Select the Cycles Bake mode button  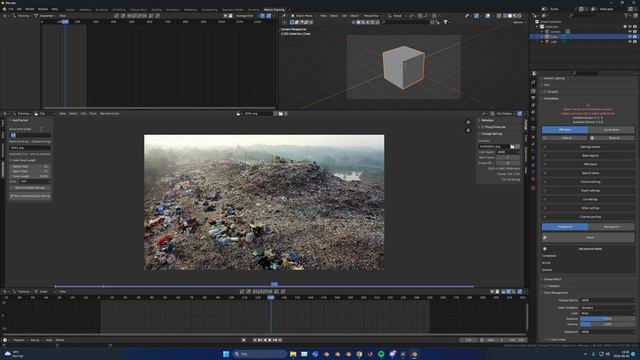611,130
